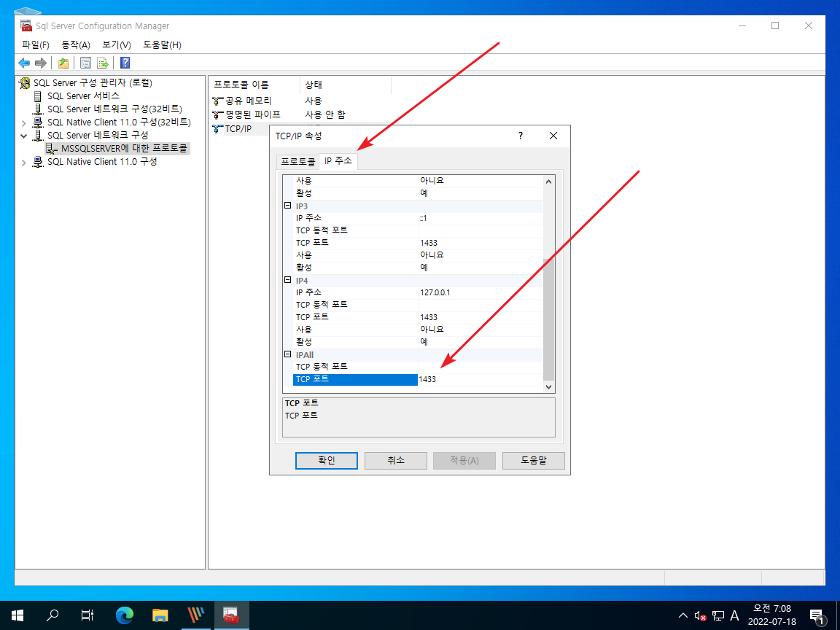840x630 pixels.
Task: Collapse the IPAll section
Action: 288,354
